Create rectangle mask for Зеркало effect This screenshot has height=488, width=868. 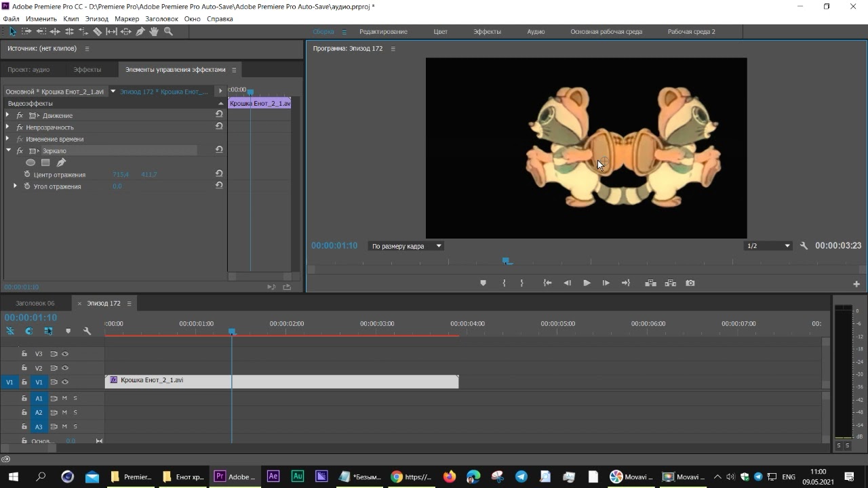45,163
